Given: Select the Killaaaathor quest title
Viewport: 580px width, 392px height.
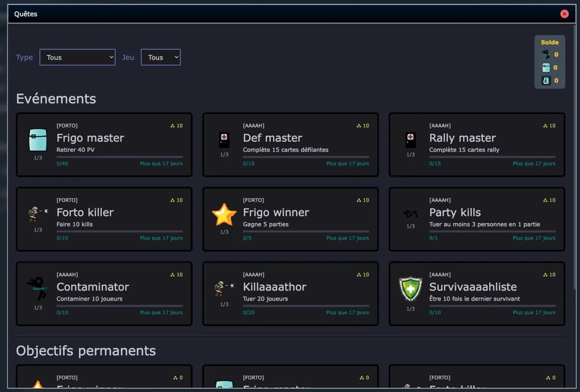Looking at the screenshot, I should pos(274,287).
